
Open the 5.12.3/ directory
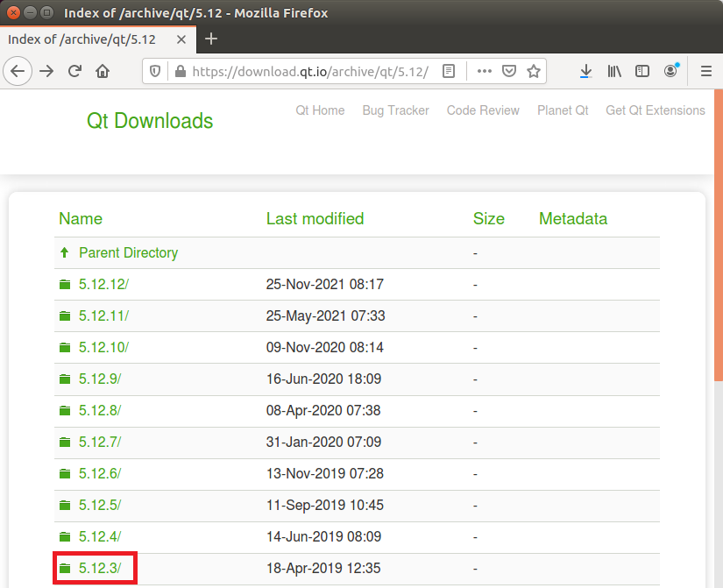pos(100,568)
